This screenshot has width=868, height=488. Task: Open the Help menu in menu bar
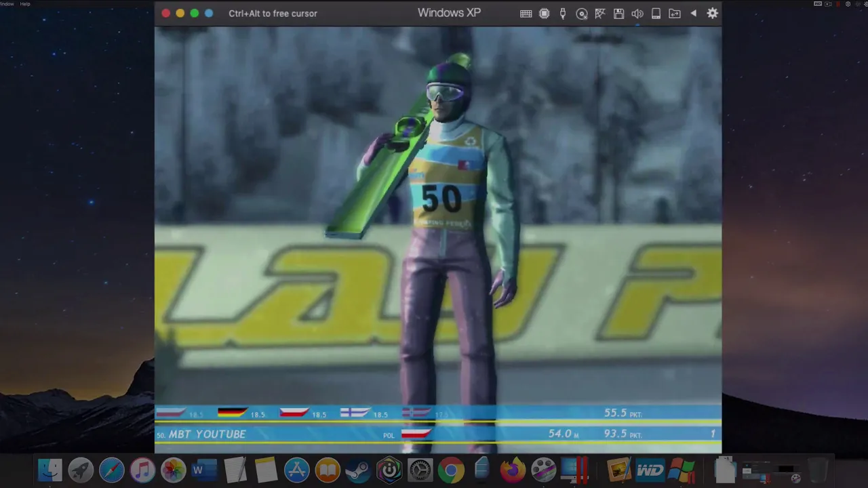coord(25,4)
